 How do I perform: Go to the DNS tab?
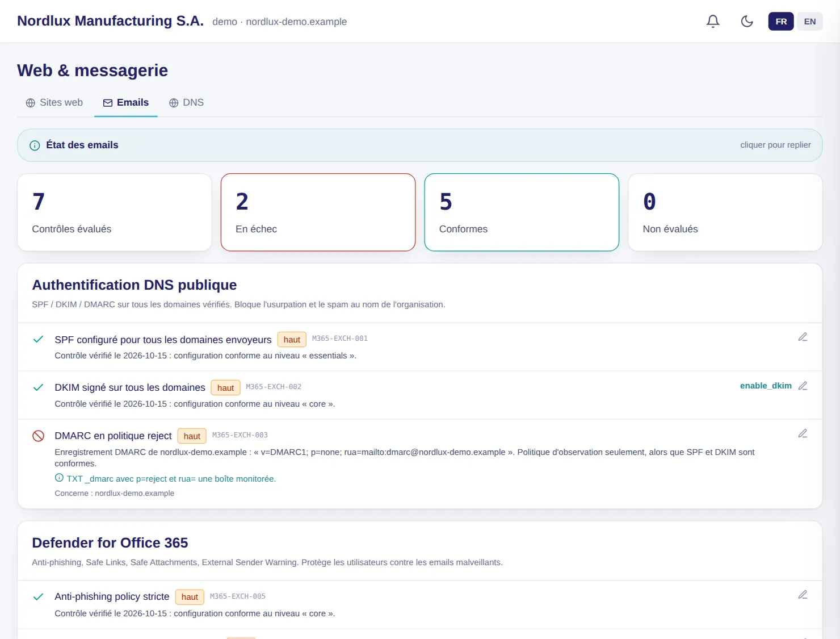[186, 103]
